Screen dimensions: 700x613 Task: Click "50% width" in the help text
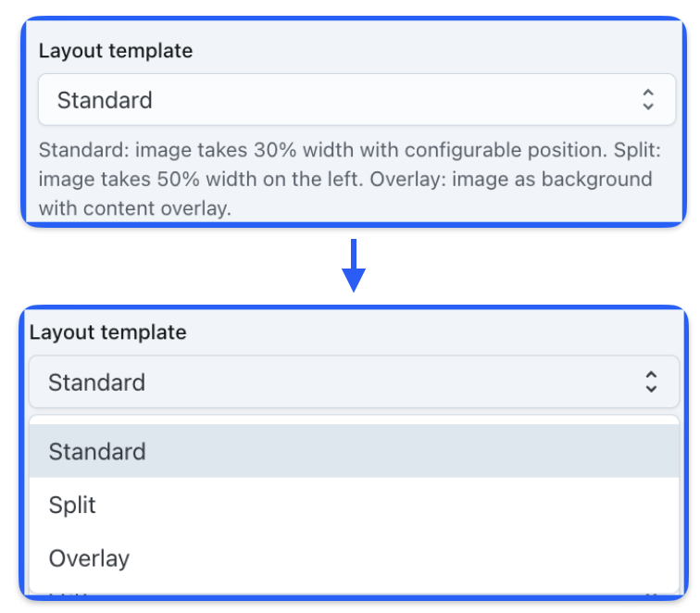coord(189,179)
